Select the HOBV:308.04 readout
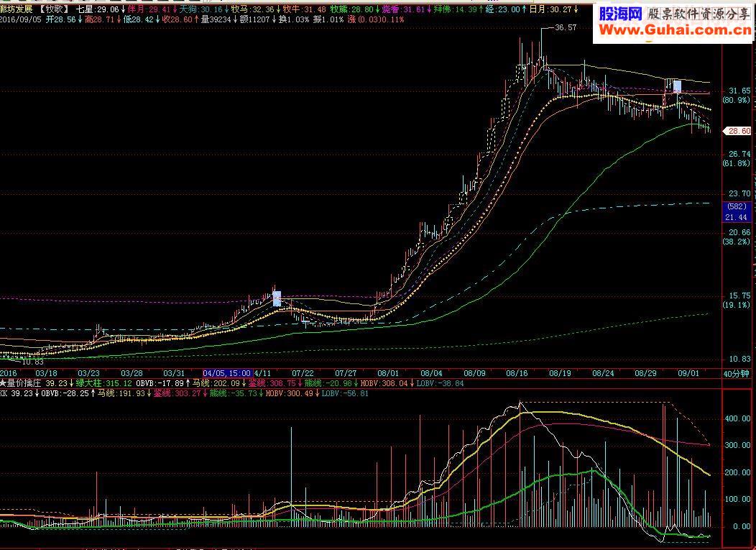756x550 pixels. tap(384, 383)
